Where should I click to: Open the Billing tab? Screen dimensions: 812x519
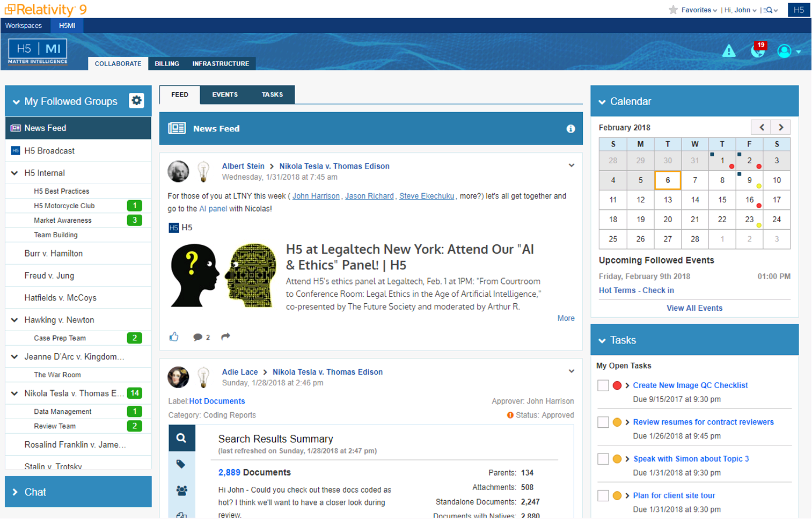click(167, 63)
